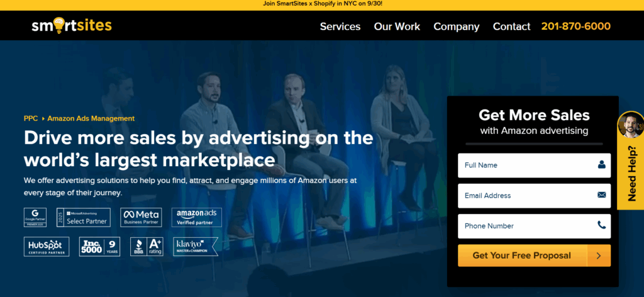This screenshot has width=644, height=297.
Task: Click the Meta Business Partner badge
Action: point(142,217)
